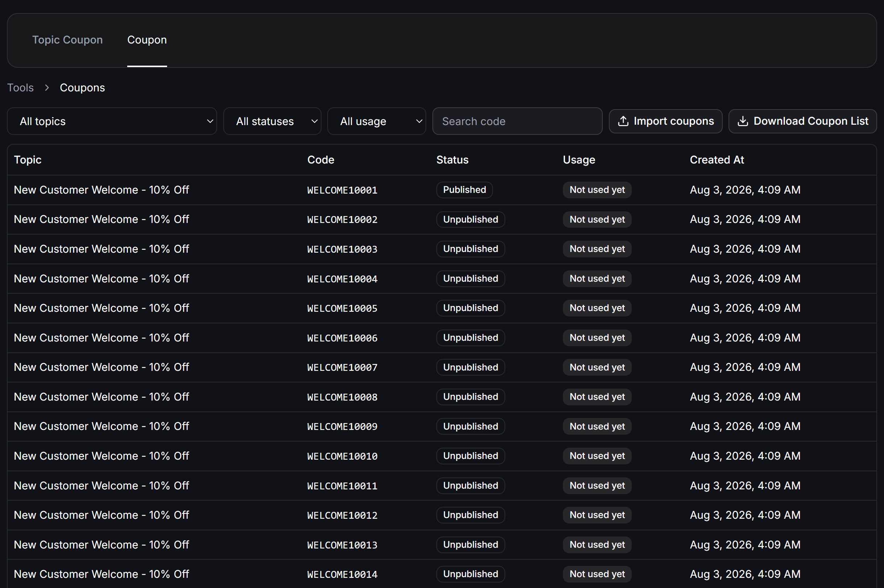This screenshot has height=588, width=884.
Task: Click the Unpublished badge for WELCOME10002
Action: (470, 219)
